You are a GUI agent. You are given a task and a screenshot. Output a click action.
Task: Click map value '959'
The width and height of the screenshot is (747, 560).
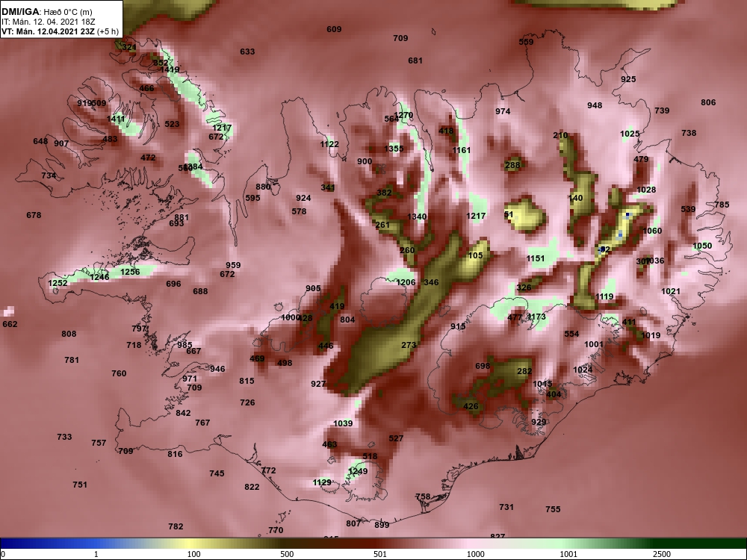233,265
